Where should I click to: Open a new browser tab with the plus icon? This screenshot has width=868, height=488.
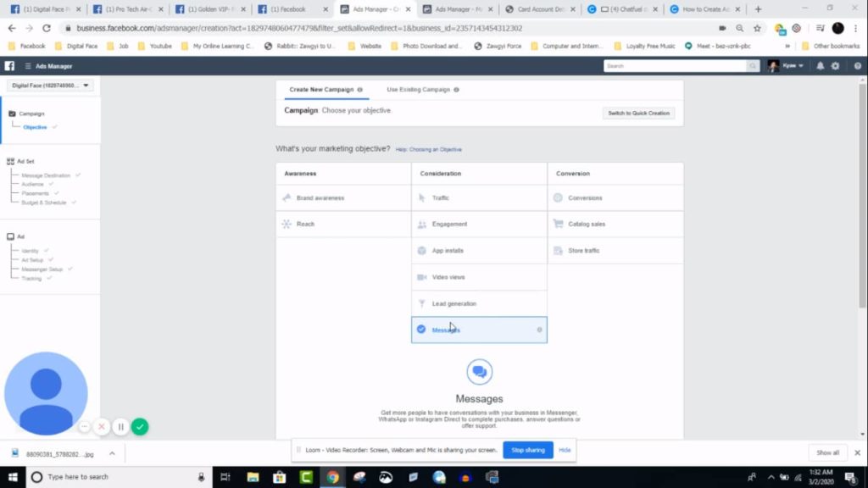759,9
